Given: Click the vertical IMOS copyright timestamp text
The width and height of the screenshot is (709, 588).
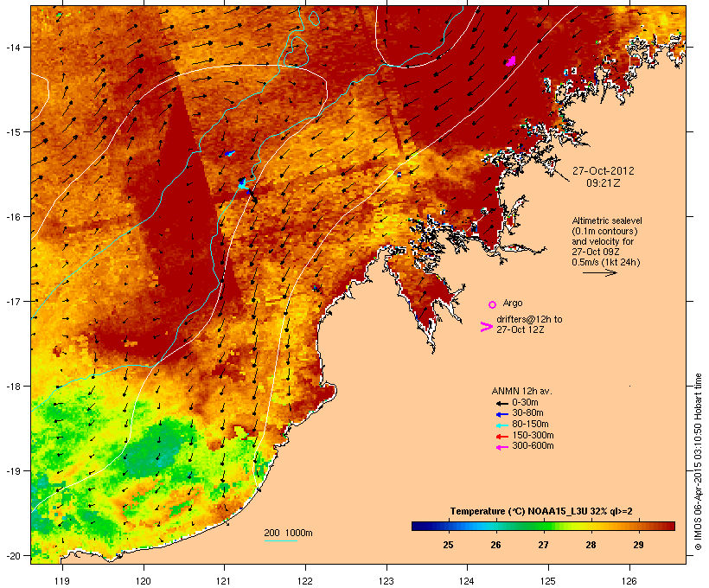Looking at the screenshot, I should (x=698, y=462).
